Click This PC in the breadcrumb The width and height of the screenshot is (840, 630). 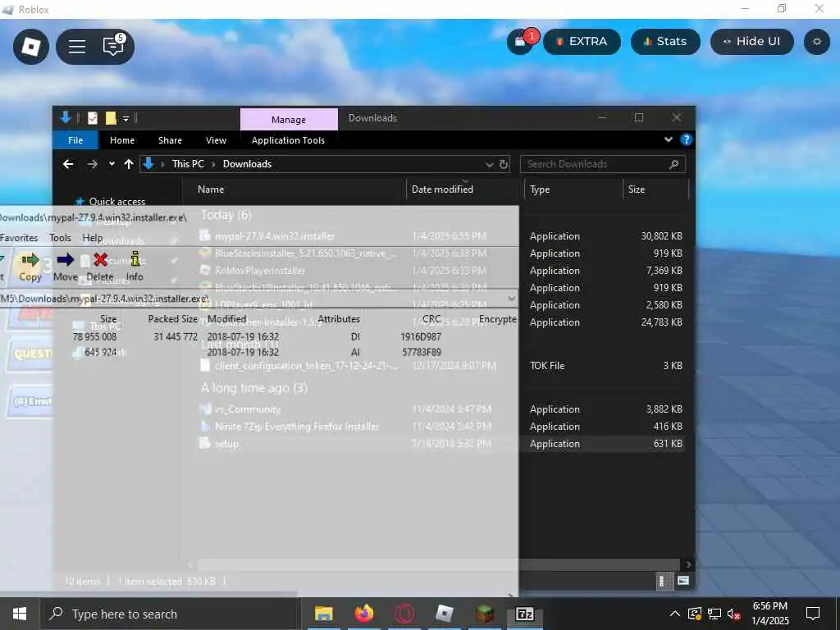[188, 164]
